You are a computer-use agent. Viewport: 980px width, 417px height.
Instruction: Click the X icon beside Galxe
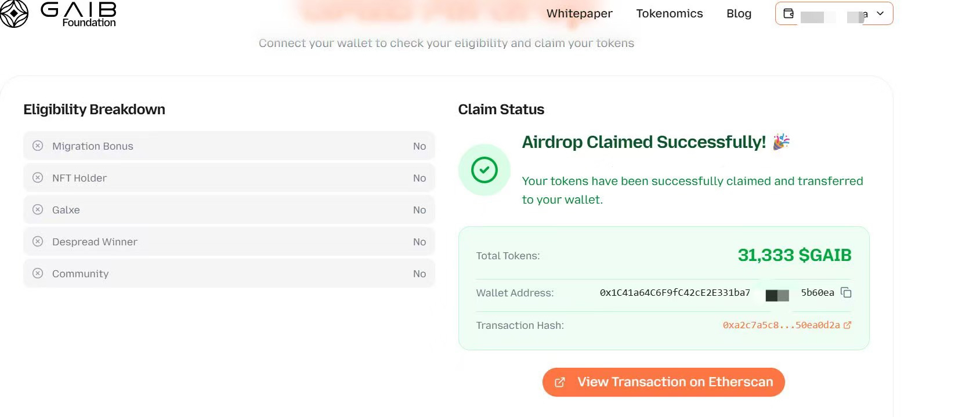(x=38, y=210)
